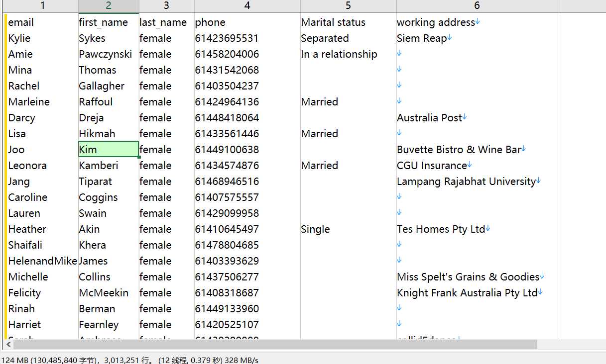Select the cell containing 'Caroline'
The width and height of the screenshot is (606, 364).
click(x=42, y=197)
